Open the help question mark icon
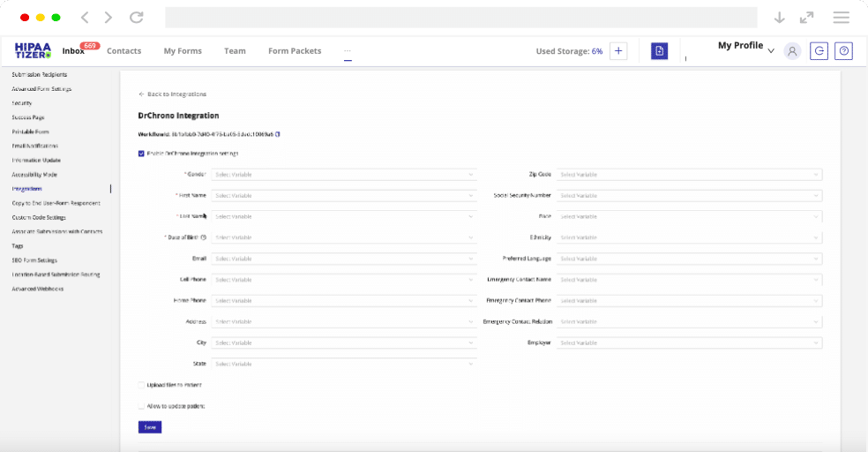The image size is (868, 452). [x=843, y=51]
